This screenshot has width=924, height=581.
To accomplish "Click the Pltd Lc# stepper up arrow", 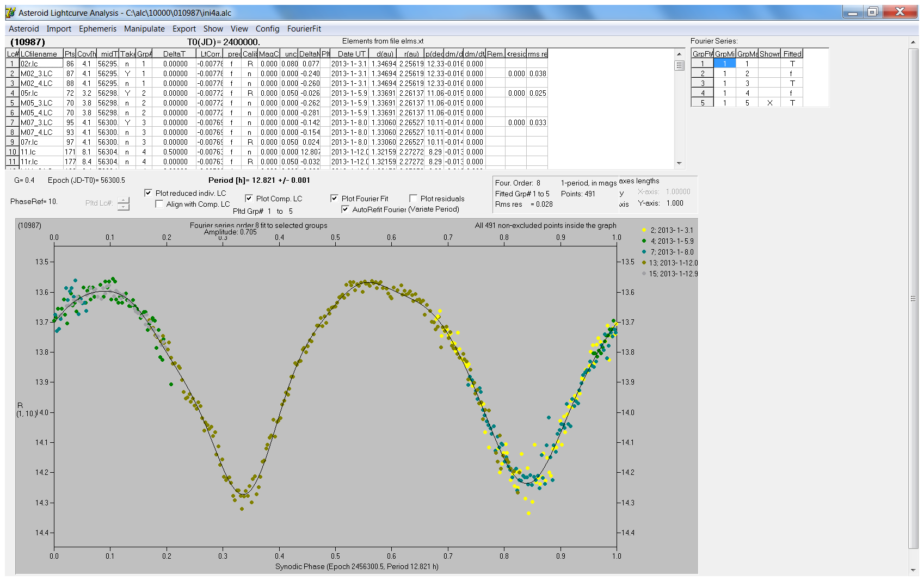I will coord(124,200).
